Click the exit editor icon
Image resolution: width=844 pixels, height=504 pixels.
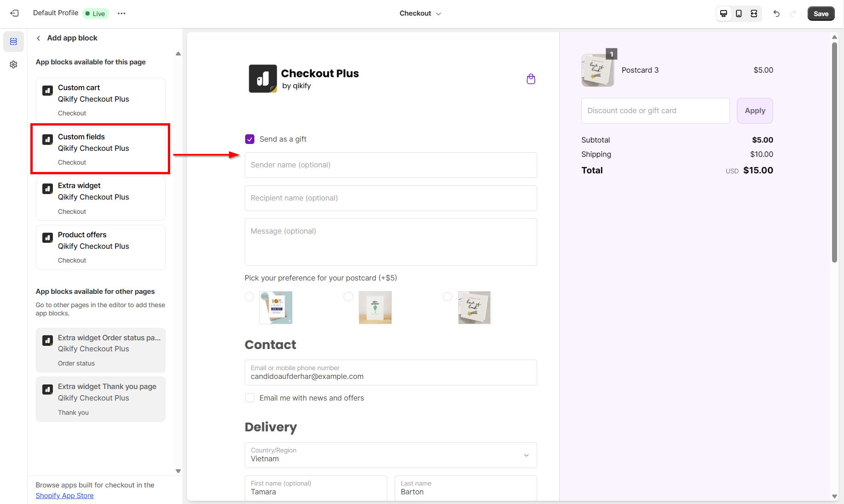14,13
